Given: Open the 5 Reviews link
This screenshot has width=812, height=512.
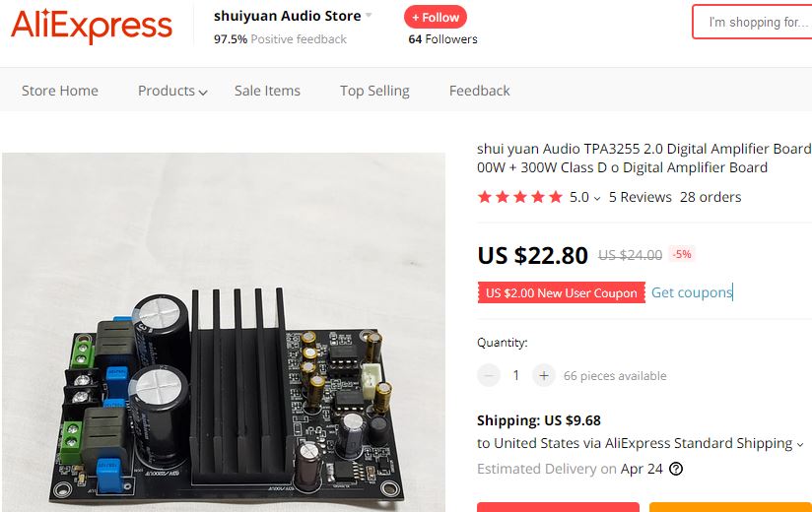Looking at the screenshot, I should [641, 197].
